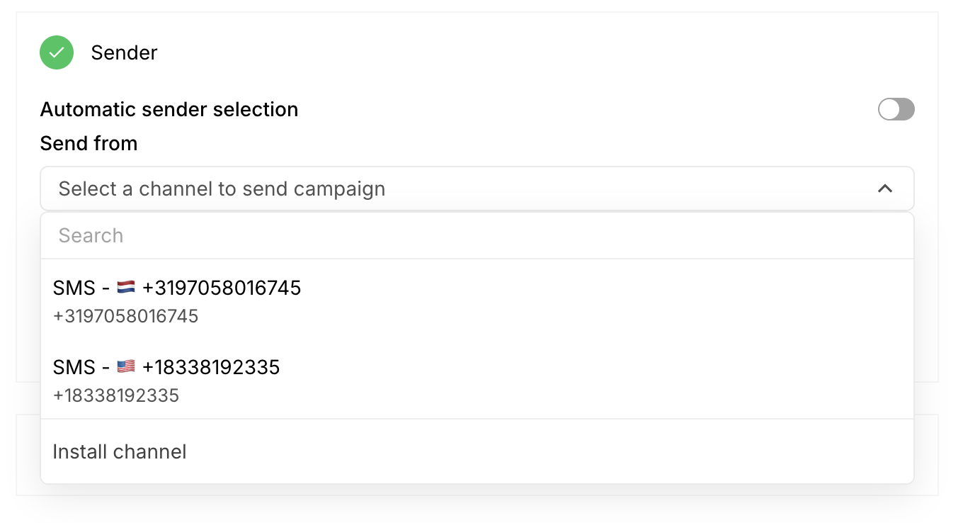Open the Select a channel dropdown field
The width and height of the screenshot is (980, 523).
[477, 189]
